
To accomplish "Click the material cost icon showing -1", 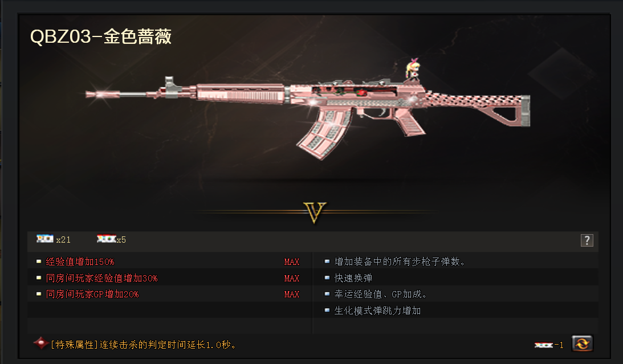I will (544, 345).
